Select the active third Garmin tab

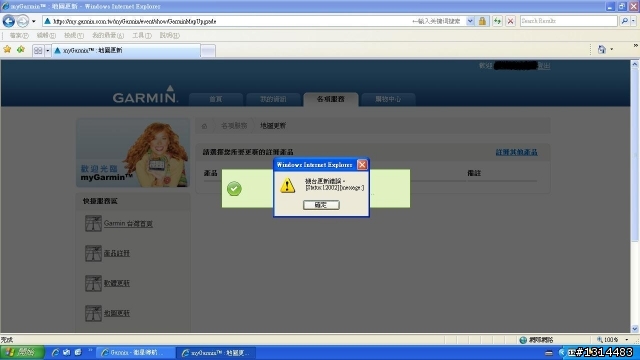coord(331,99)
